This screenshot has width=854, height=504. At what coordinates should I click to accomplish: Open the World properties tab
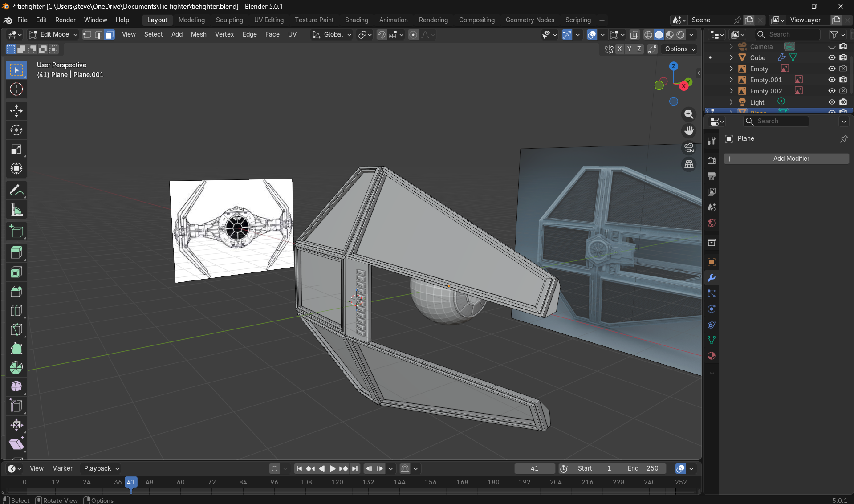[x=712, y=223]
